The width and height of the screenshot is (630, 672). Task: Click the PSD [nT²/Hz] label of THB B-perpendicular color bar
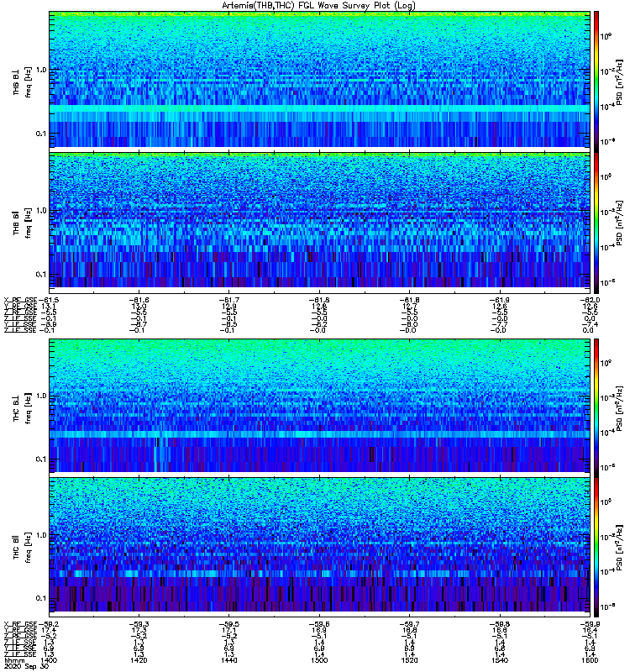[620, 81]
